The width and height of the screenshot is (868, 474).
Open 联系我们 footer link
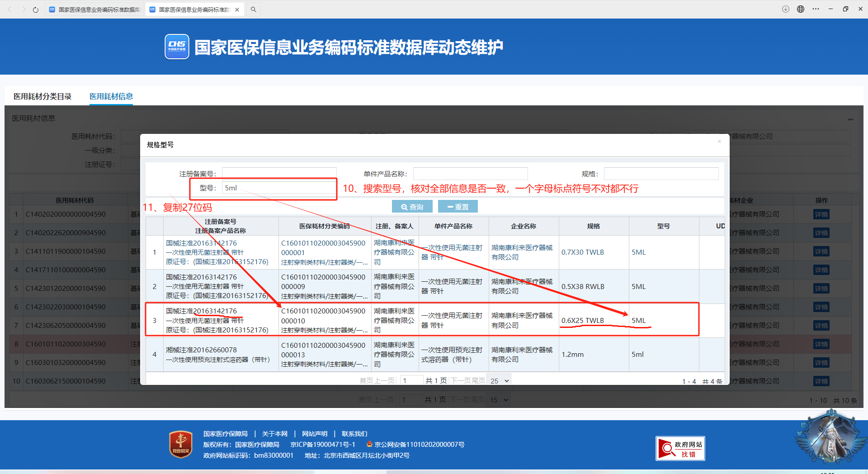(x=354, y=434)
